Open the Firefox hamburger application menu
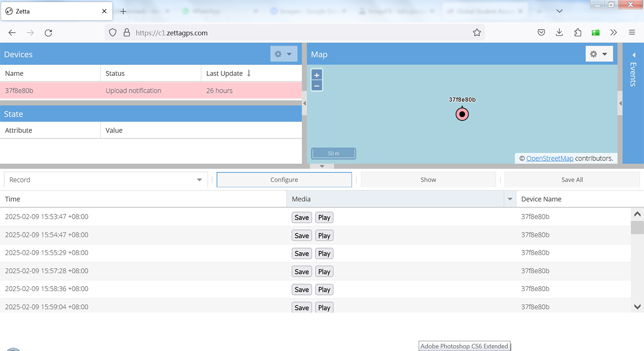 pos(632,32)
